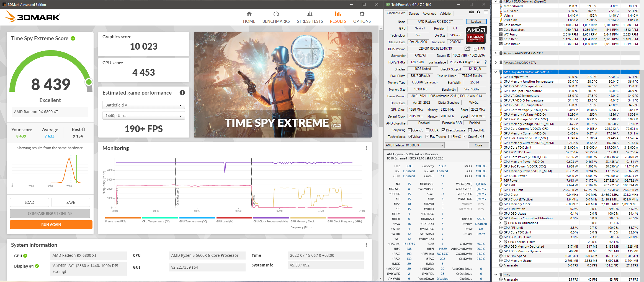Click the LOAD button
Screen dimensions: 644x282
point(29,202)
